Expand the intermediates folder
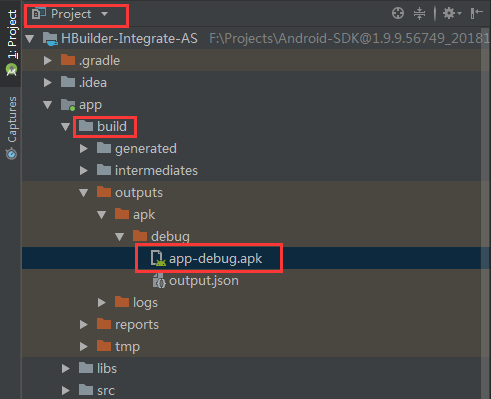The width and height of the screenshot is (491, 399). (x=84, y=171)
